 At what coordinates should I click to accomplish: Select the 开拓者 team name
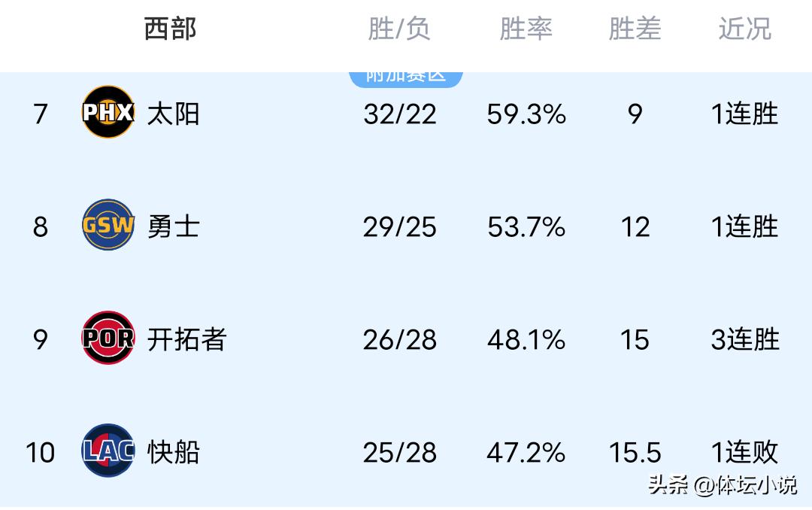point(186,339)
